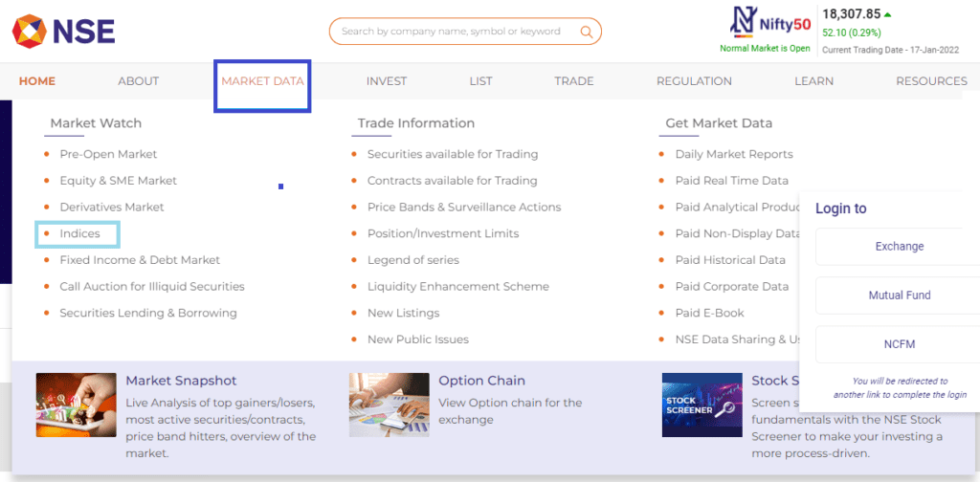This screenshot has height=482, width=980.
Task: Open New Listings link
Action: (x=403, y=313)
